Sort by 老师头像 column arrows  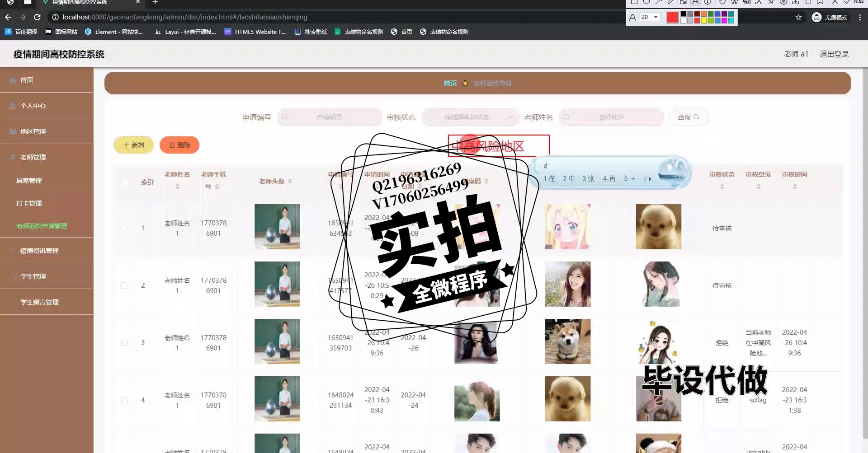(290, 181)
